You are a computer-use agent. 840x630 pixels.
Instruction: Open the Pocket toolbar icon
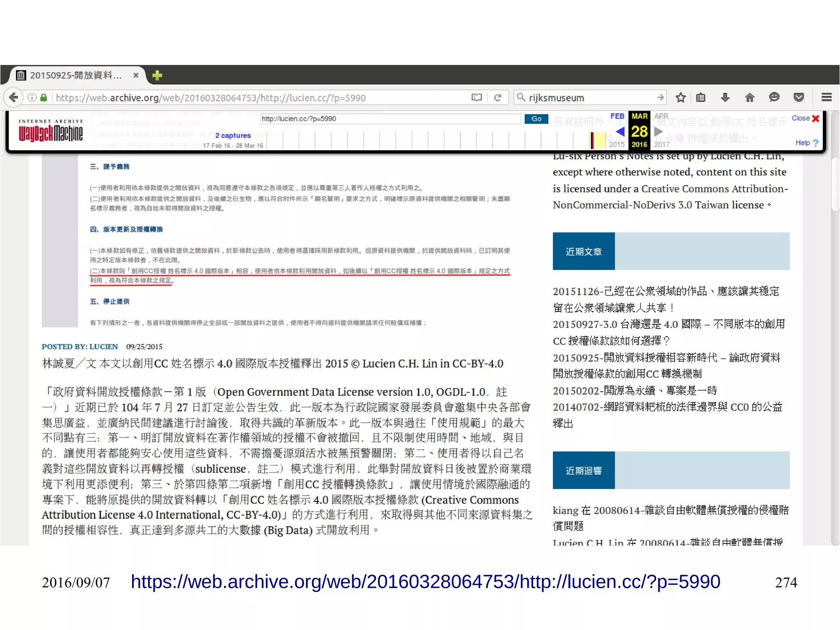coord(799,97)
